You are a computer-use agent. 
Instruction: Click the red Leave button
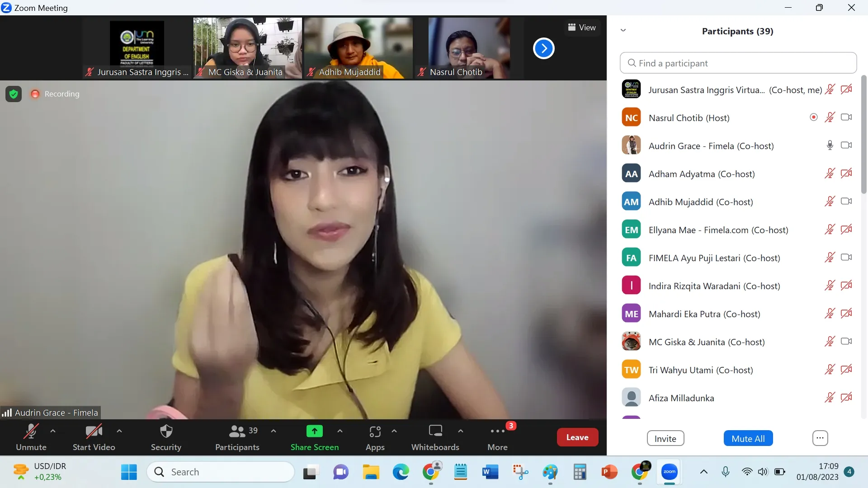click(577, 437)
